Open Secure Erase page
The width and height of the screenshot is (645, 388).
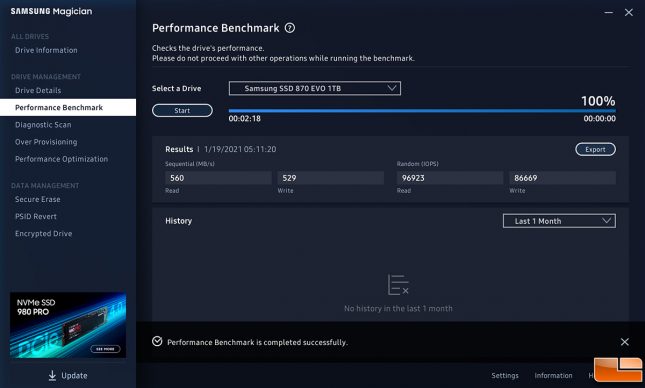[37, 199]
